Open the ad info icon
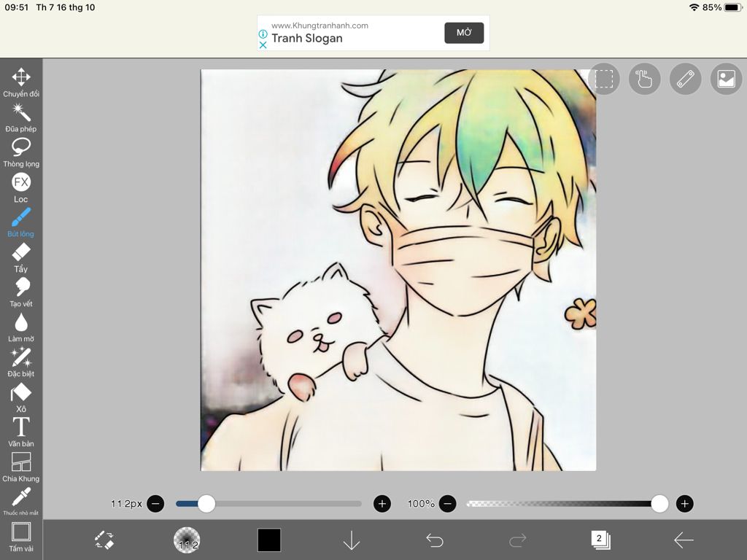This screenshot has height=560, width=747. pyautogui.click(x=263, y=34)
